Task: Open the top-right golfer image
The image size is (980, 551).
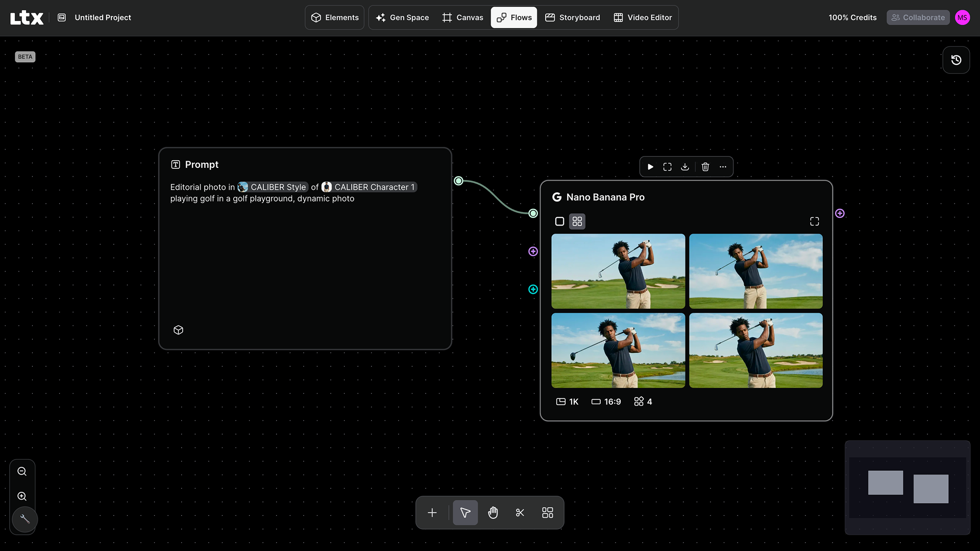Action: 755,271
